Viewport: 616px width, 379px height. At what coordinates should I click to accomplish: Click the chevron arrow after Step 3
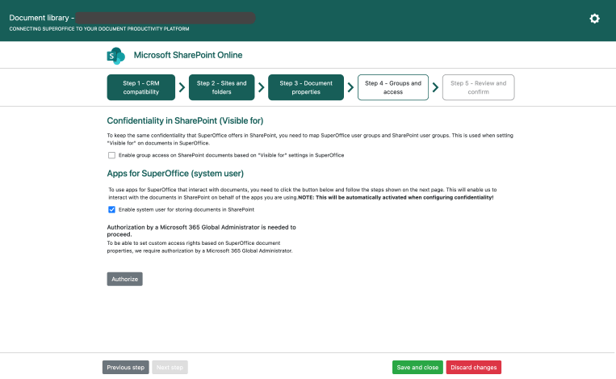(x=350, y=87)
